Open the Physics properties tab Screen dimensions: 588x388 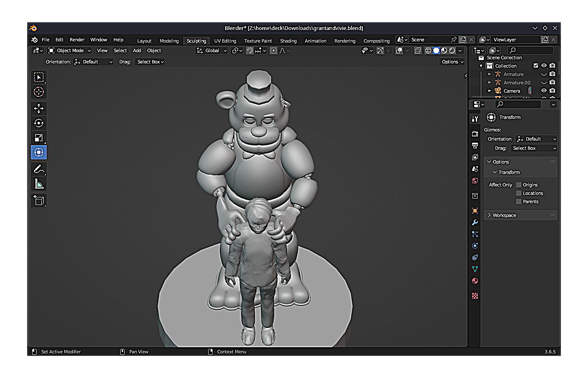pyautogui.click(x=475, y=246)
